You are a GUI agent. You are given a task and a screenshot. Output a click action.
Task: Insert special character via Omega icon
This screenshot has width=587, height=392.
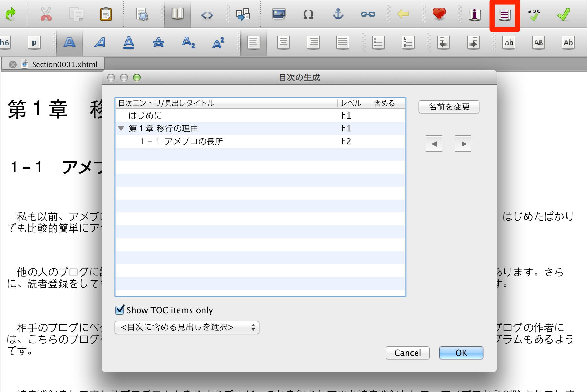pyautogui.click(x=308, y=14)
